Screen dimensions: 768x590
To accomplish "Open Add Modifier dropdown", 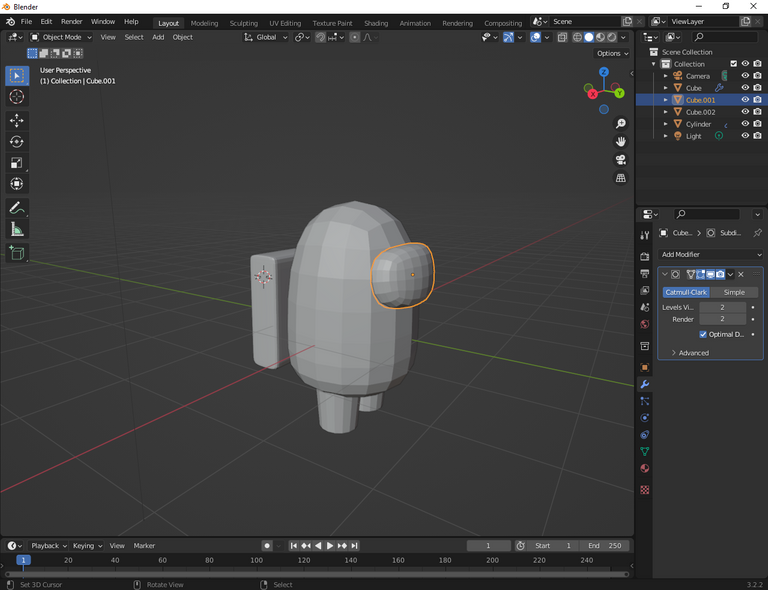I will click(x=711, y=255).
